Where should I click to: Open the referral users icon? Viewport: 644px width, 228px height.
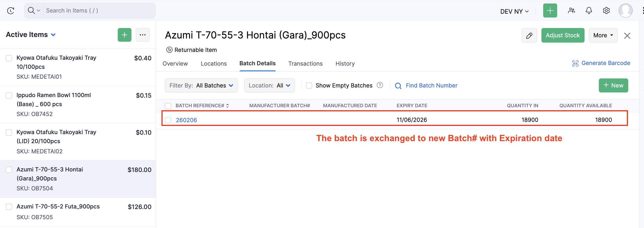[x=571, y=11]
